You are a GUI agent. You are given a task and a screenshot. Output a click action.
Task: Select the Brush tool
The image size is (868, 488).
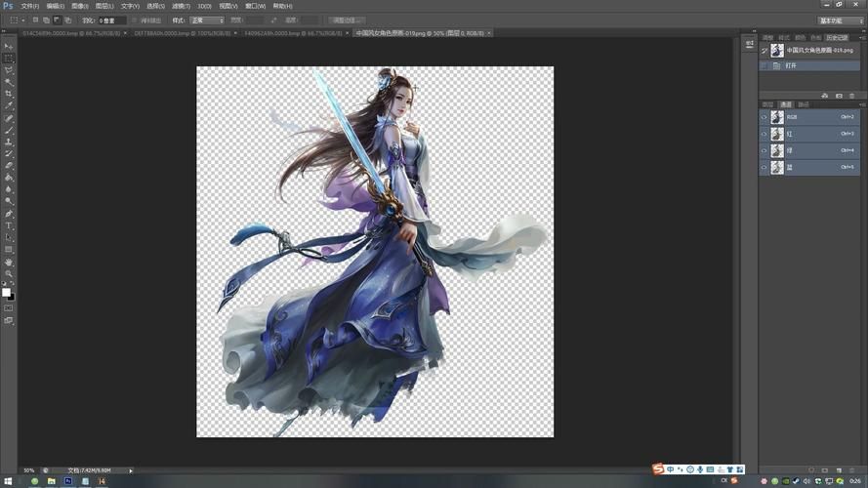click(x=9, y=131)
